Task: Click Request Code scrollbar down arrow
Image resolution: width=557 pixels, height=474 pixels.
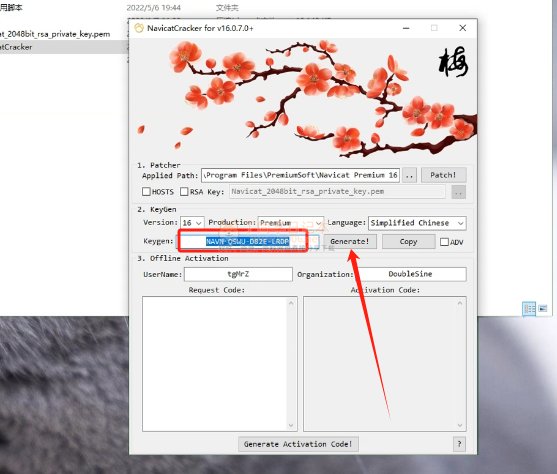Action: pos(291,425)
